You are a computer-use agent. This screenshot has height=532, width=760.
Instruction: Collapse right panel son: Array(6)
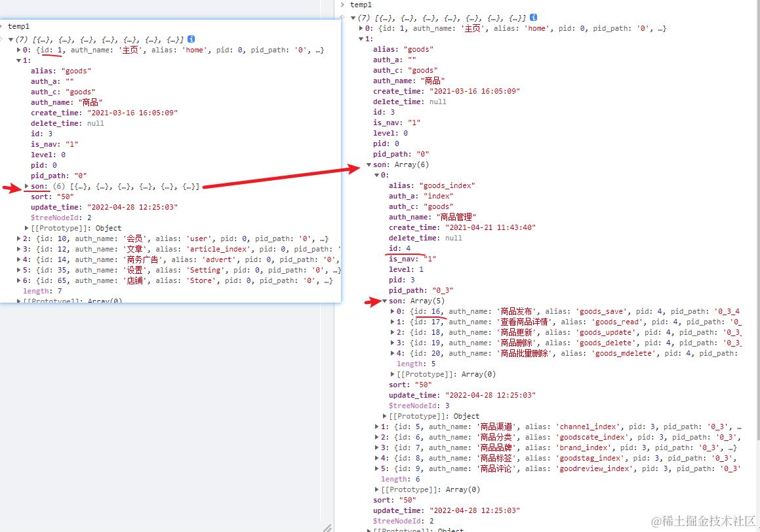coord(369,165)
